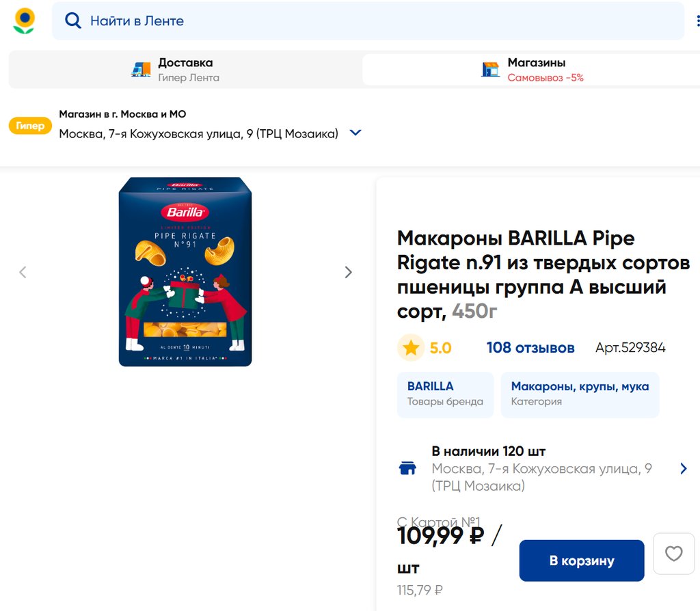
Task: Click the store availability shop icon
Action: click(x=407, y=468)
